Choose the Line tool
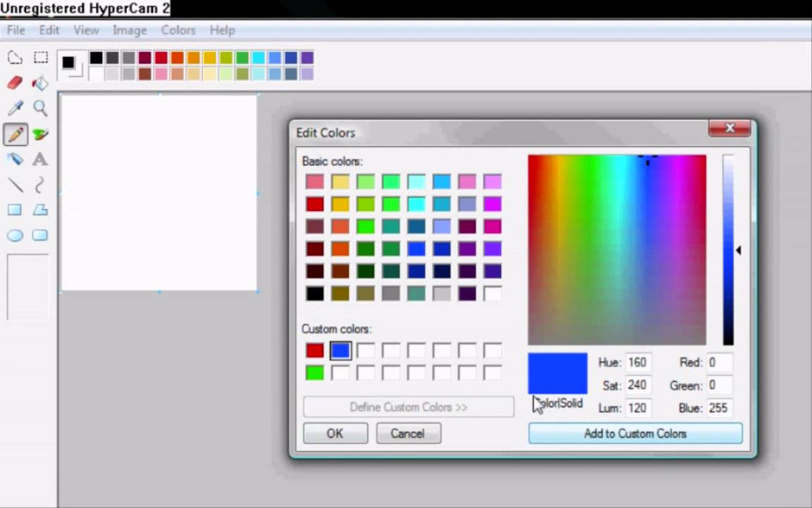The width and height of the screenshot is (812, 508). (x=15, y=185)
